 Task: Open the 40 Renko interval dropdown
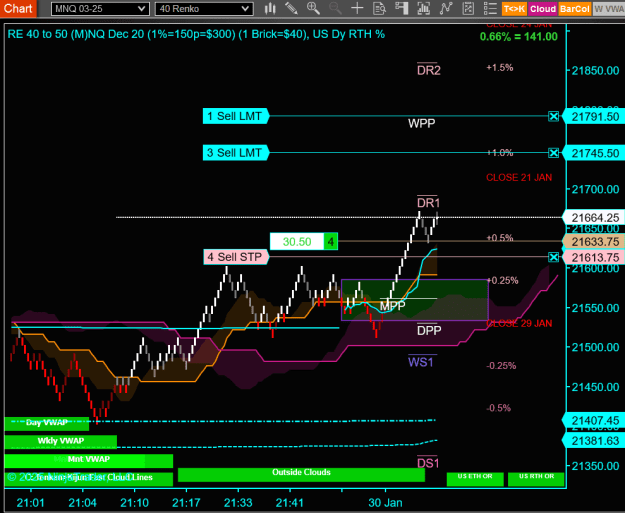(204, 9)
